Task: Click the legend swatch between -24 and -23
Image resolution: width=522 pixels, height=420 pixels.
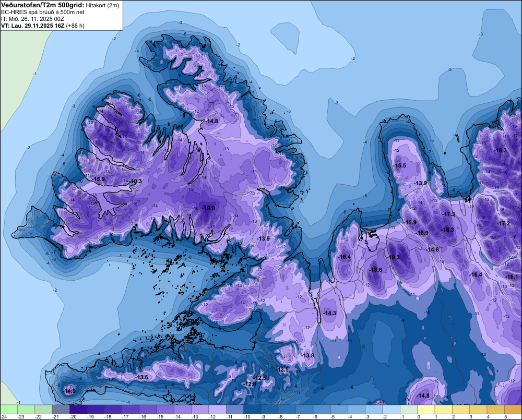Action: (9, 409)
